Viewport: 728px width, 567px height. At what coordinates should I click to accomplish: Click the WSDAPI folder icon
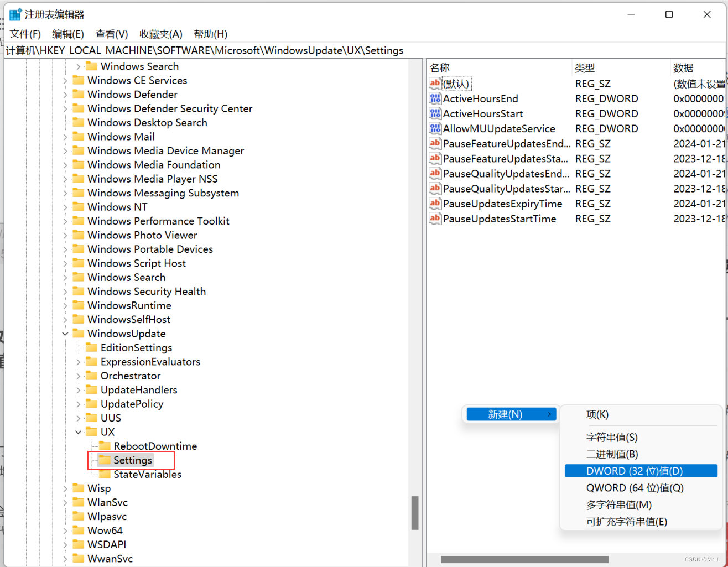79,544
